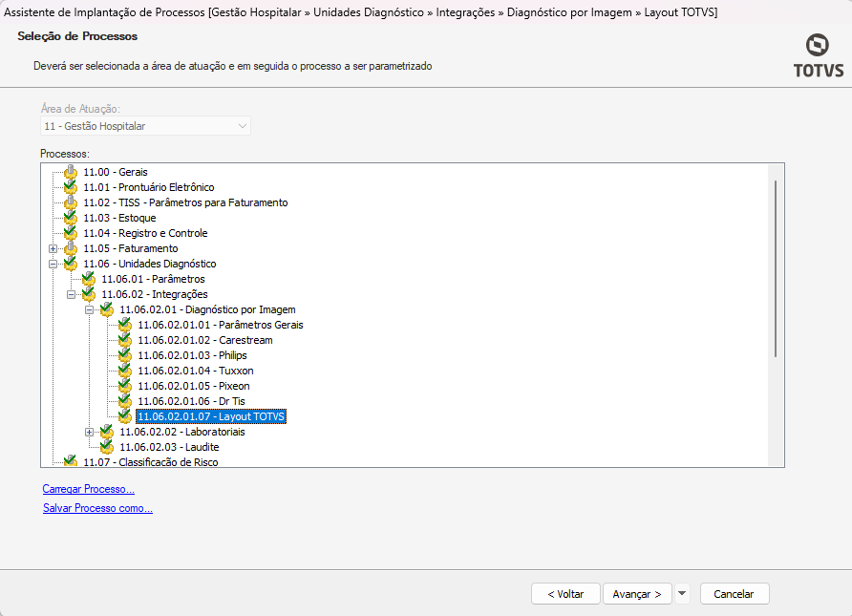Click the icon beside 11.05 - Faturamento
Image resolution: width=852 pixels, height=616 pixels.
point(71,248)
